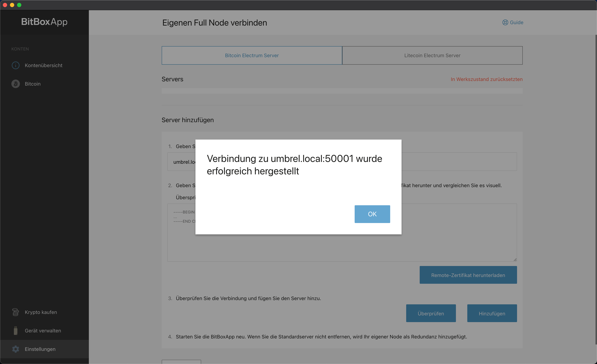Click Remote-Zertifikat herunterladen button
This screenshot has height=364, width=597.
(468, 275)
